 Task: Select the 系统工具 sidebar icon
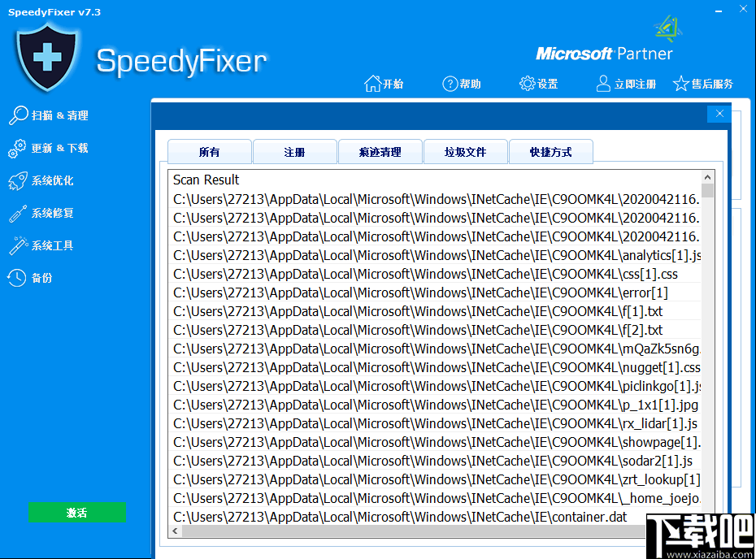pyautogui.click(x=20, y=245)
